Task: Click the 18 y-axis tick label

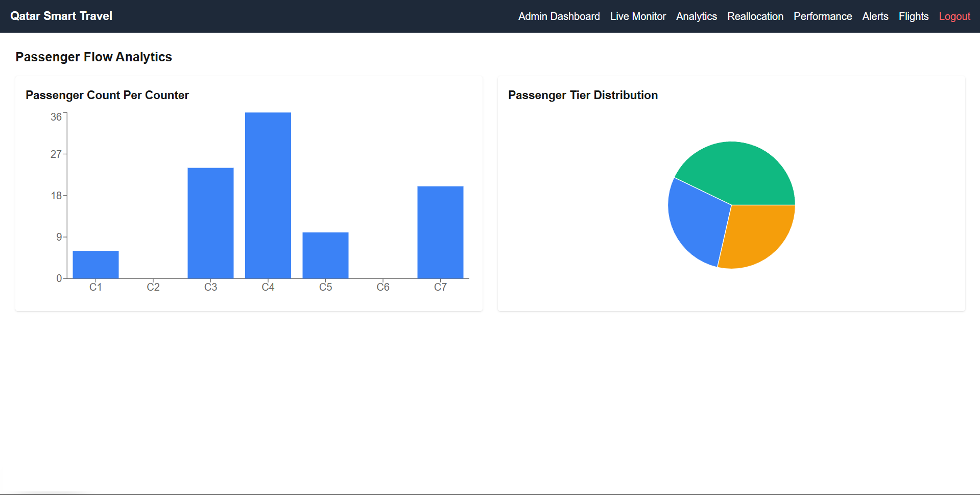Action: (56, 196)
